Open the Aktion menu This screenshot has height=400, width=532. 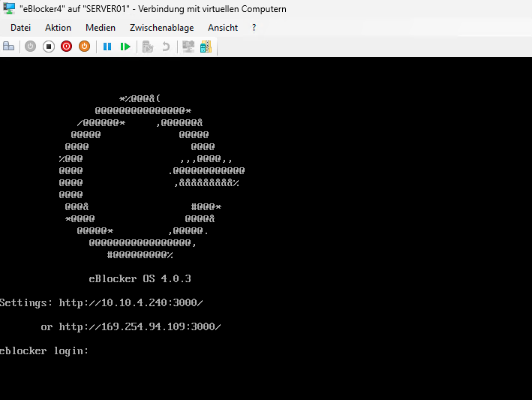coord(58,28)
